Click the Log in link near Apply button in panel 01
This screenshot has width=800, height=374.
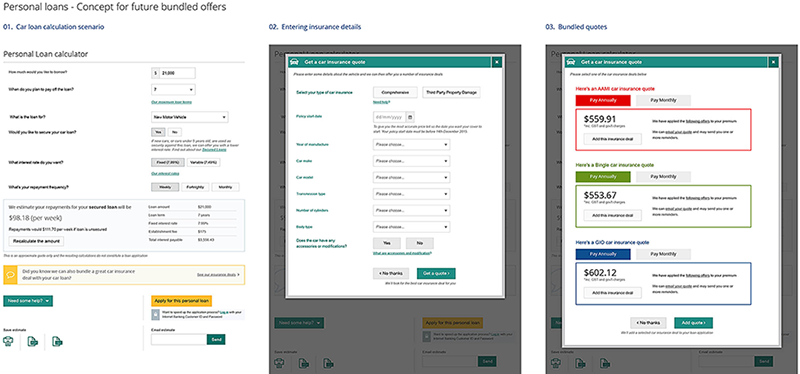[224, 311]
